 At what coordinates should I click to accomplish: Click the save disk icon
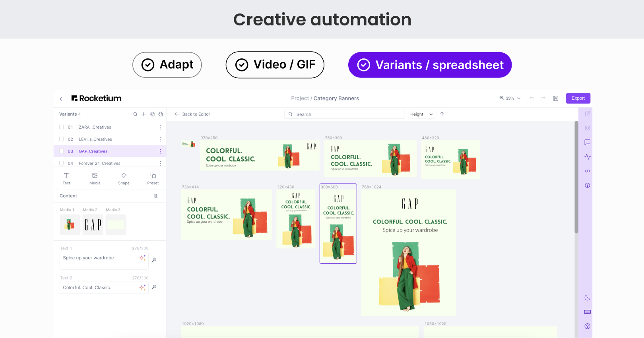tap(556, 98)
